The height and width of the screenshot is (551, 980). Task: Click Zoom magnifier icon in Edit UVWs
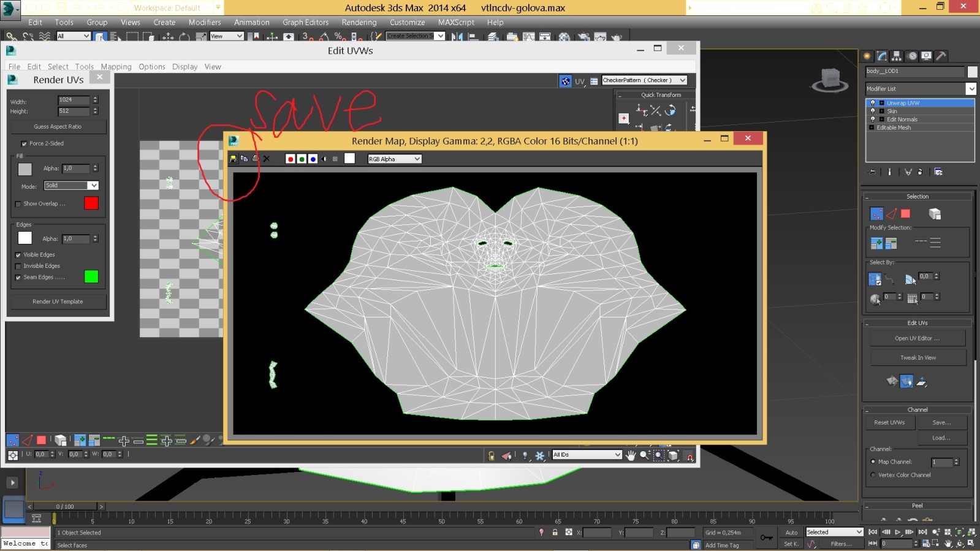645,455
